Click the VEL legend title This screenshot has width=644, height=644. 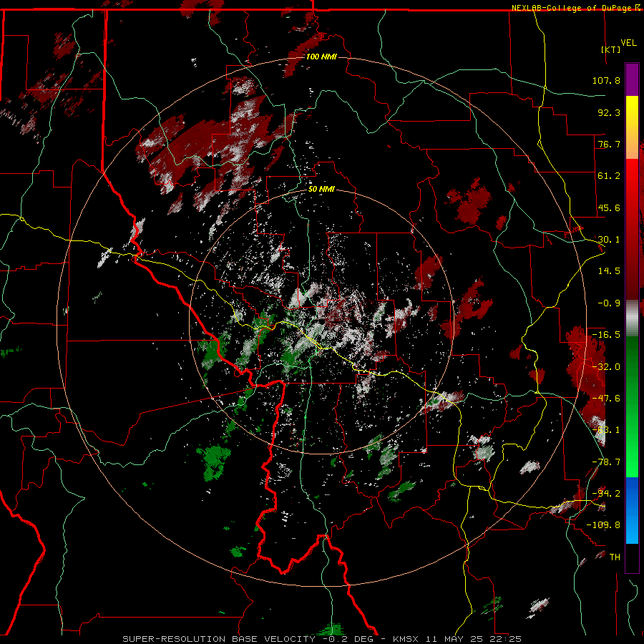tap(629, 43)
